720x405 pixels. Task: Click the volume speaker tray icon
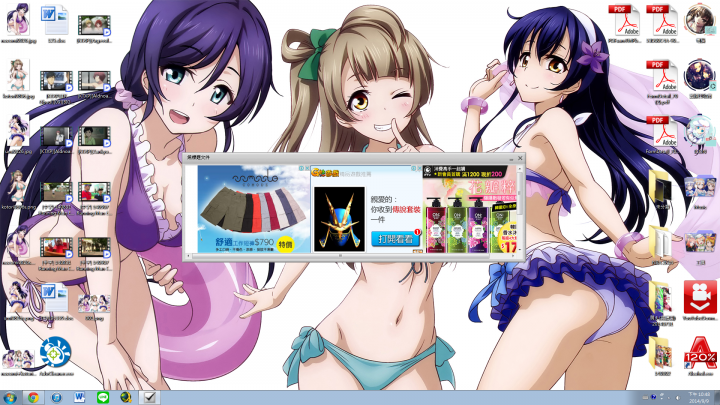tap(678, 398)
